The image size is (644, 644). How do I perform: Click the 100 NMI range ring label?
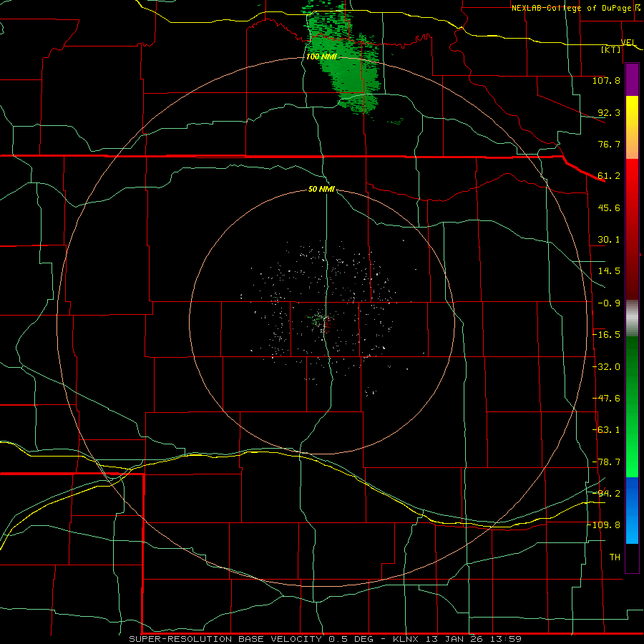click(x=321, y=57)
